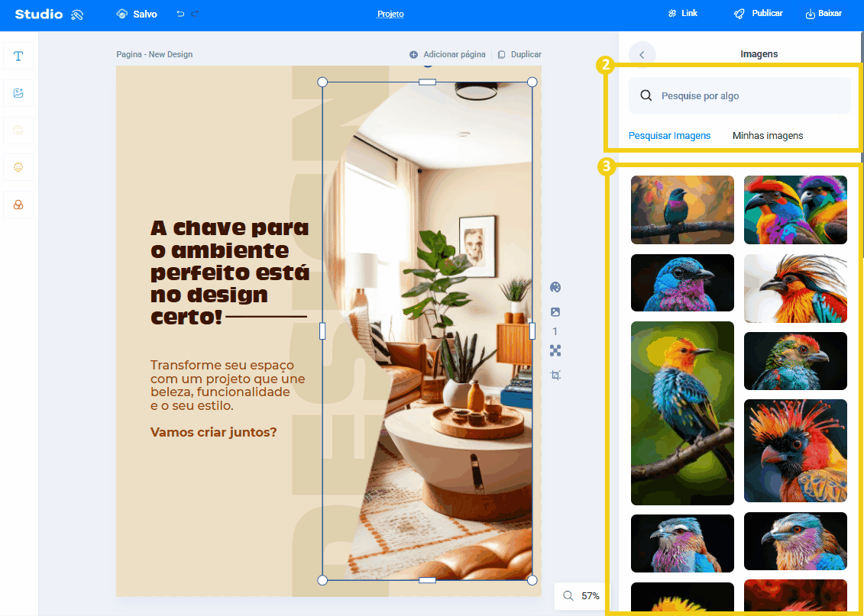Click the search magnifier icon in Imagens panel
This screenshot has width=864, height=616.
tap(646, 95)
